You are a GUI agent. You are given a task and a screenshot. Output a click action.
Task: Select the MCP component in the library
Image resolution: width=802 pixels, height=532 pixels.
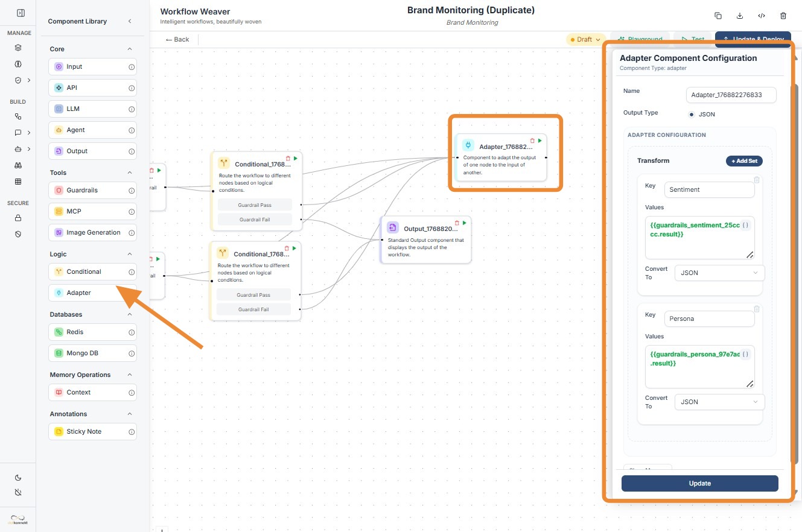pyautogui.click(x=92, y=212)
